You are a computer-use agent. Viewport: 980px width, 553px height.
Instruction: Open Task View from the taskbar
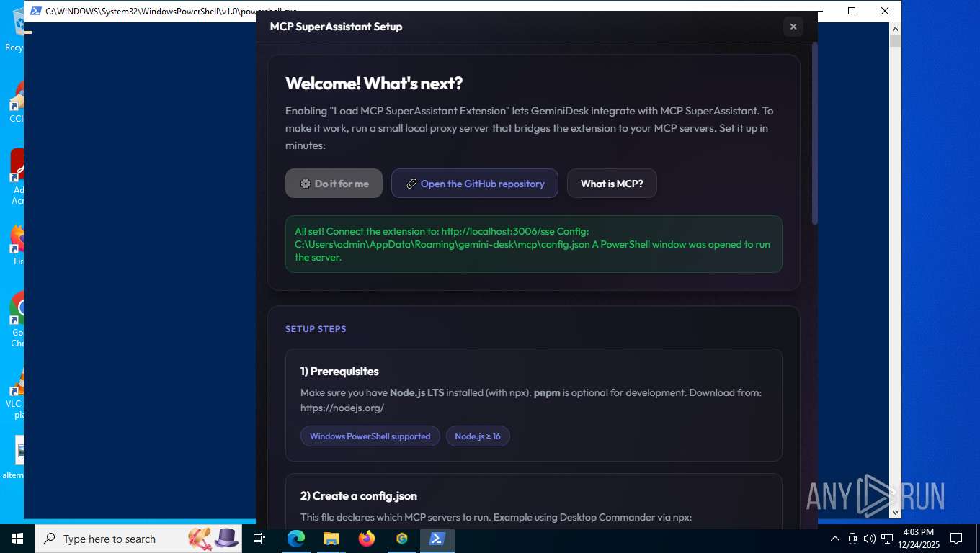click(260, 539)
